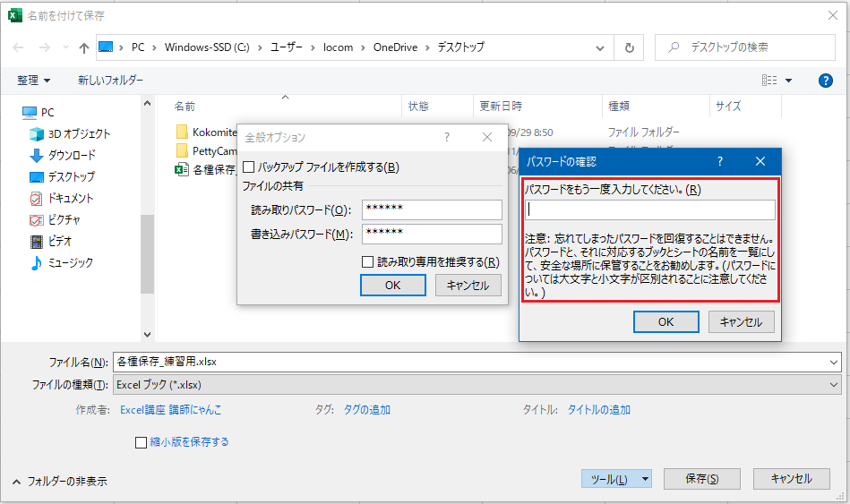Click OK in 全般オプション dialog
This screenshot has width=850, height=504.
point(393,285)
